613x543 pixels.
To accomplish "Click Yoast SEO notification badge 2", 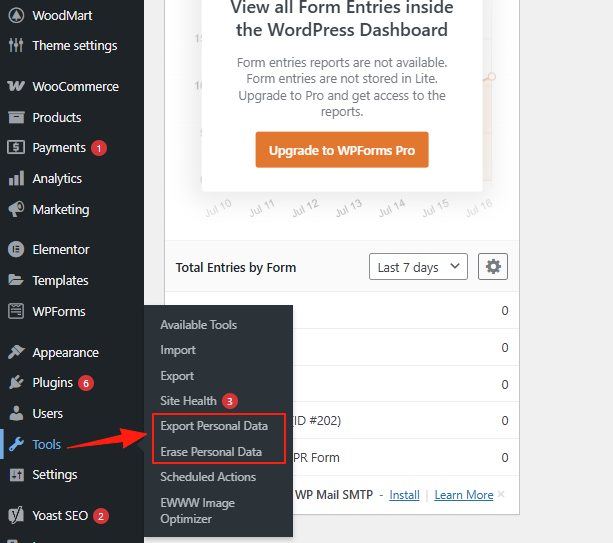I will (x=100, y=516).
